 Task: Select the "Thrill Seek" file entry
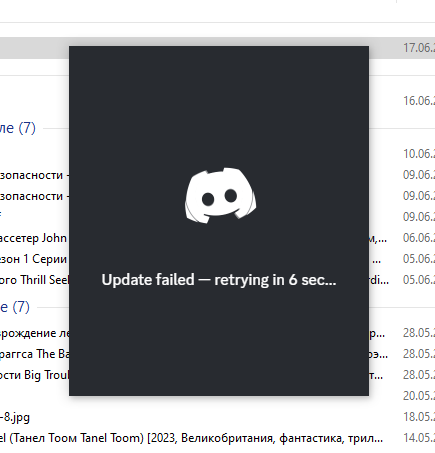[34, 280]
